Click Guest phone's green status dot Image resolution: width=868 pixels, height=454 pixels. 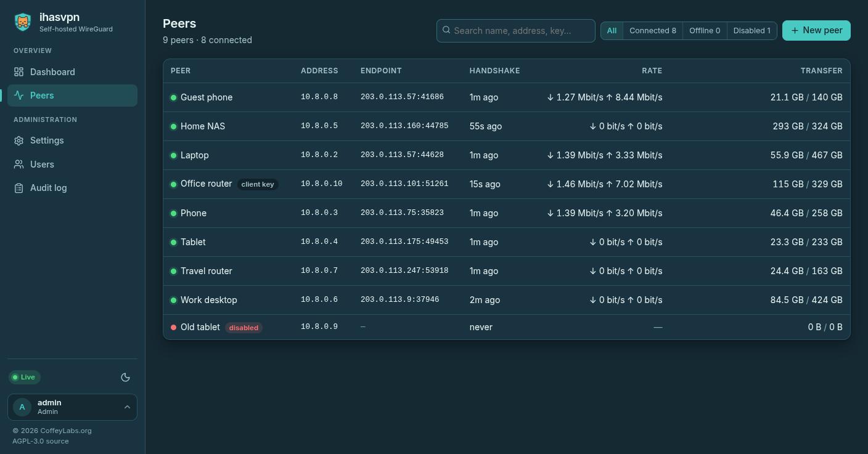point(174,97)
